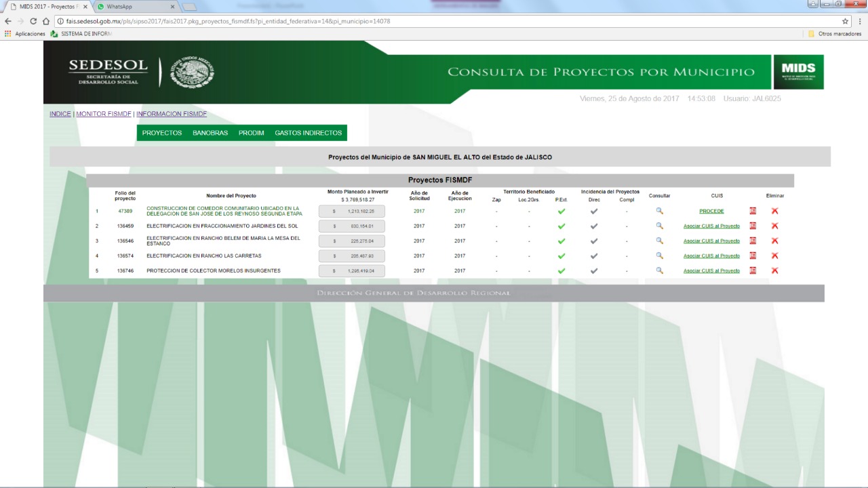Image resolution: width=868 pixels, height=488 pixels.
Task: Open Otros marcadores folder
Action: tap(835, 34)
